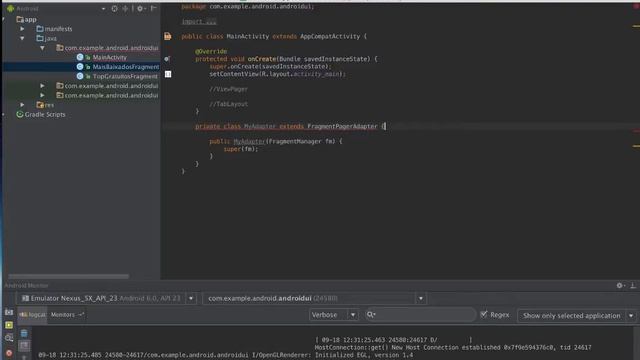This screenshot has width=640, height=360.
Task: Click the Project panel horizontal scrollbar
Action: 68,276
